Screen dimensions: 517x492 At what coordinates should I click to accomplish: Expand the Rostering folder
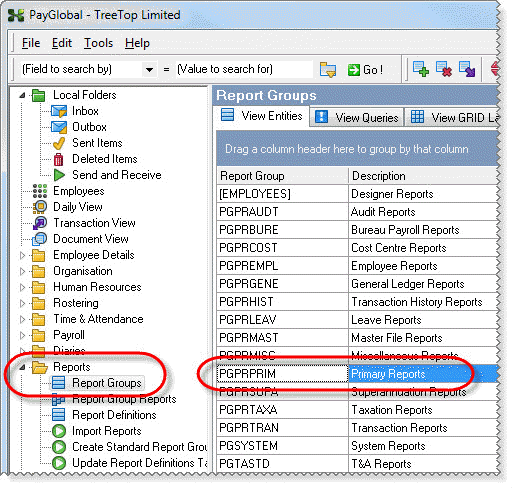[x=22, y=303]
